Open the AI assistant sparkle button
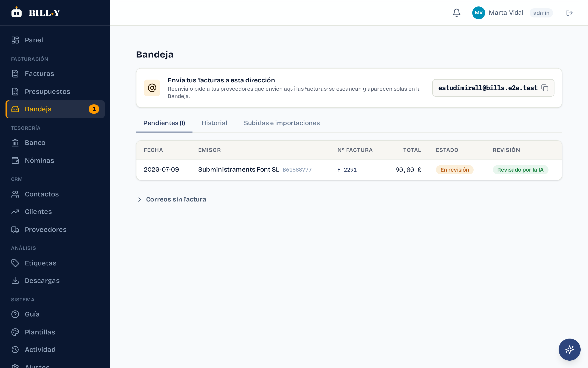The height and width of the screenshot is (368, 588). tap(569, 350)
